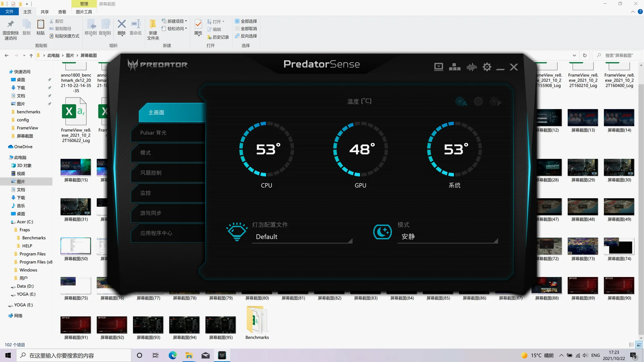Open the 应用程序中心 section
The width and height of the screenshot is (644, 362).
168,233
